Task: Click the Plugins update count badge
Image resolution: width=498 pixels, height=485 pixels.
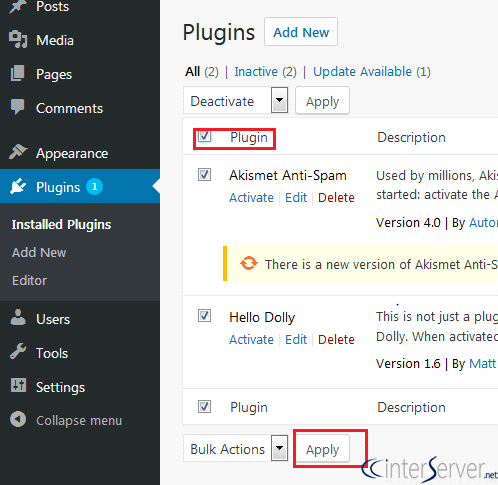Action: tap(95, 186)
